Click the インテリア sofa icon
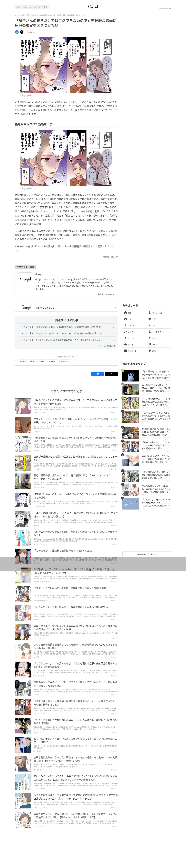This screenshot has height=868, width=186. [x=125, y=338]
